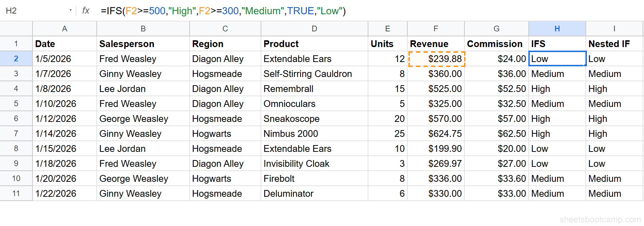Select the cell containing Nimbus 2000
The width and height of the screenshot is (644, 226).
point(314,134)
